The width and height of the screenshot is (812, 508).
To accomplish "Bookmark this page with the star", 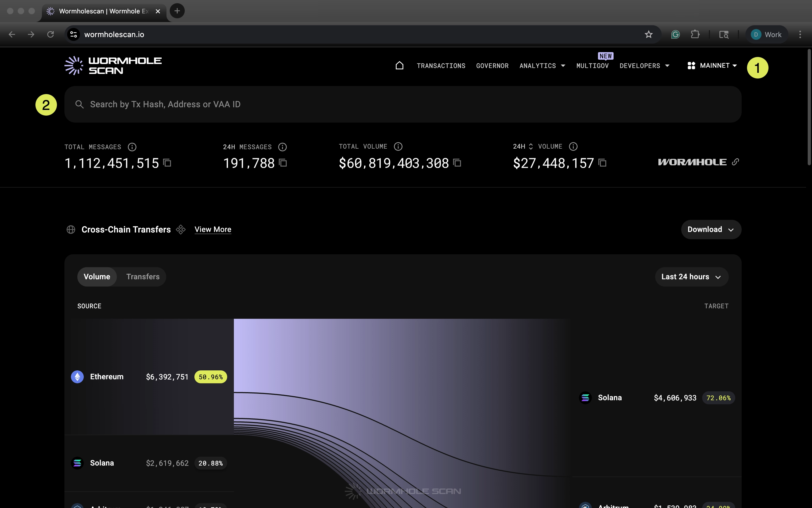I will click(648, 34).
